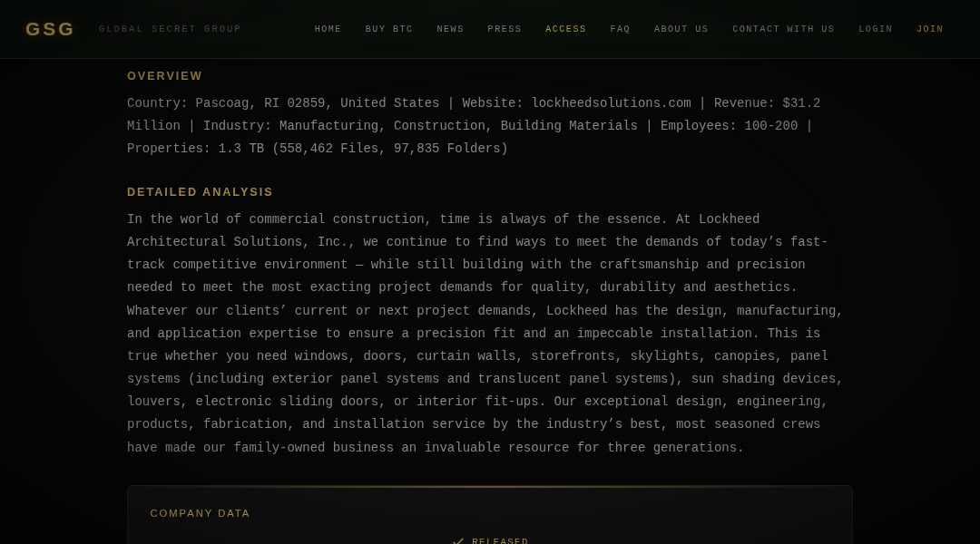Open the News section
This screenshot has height=544, width=980.
point(450,29)
